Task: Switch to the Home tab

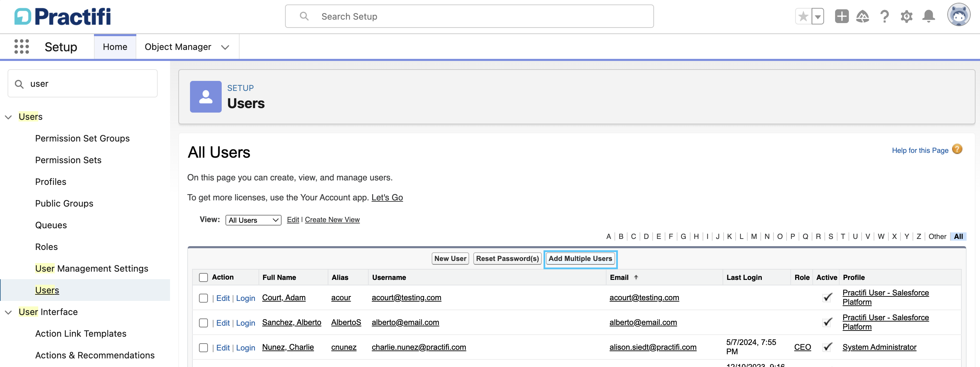Action: (115, 47)
